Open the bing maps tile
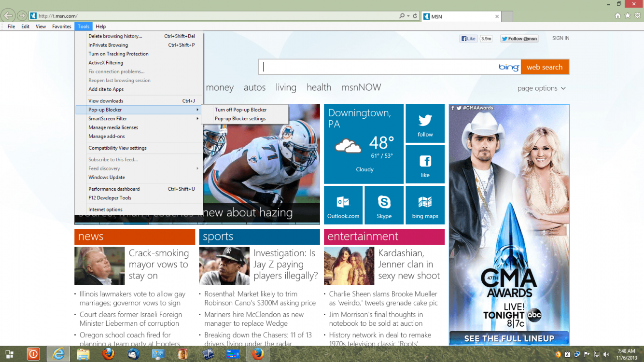The height and width of the screenshot is (362, 644). click(425, 205)
